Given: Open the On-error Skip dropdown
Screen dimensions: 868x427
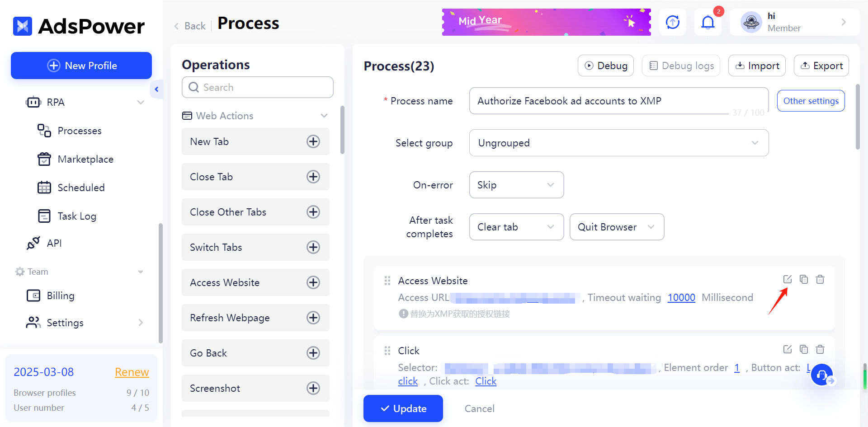Looking at the screenshot, I should click(516, 185).
